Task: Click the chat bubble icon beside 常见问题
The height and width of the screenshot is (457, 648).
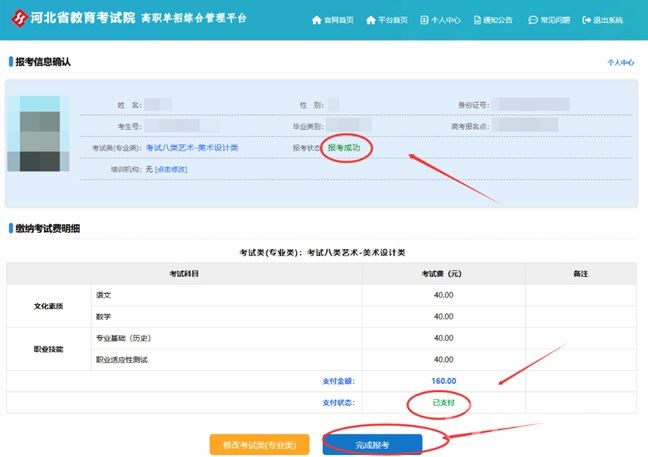Action: tap(533, 20)
